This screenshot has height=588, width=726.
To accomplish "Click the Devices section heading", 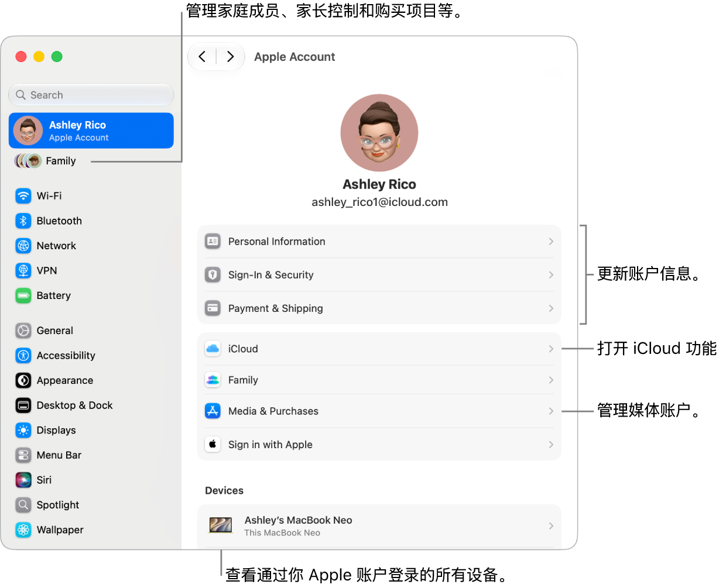I will [224, 491].
